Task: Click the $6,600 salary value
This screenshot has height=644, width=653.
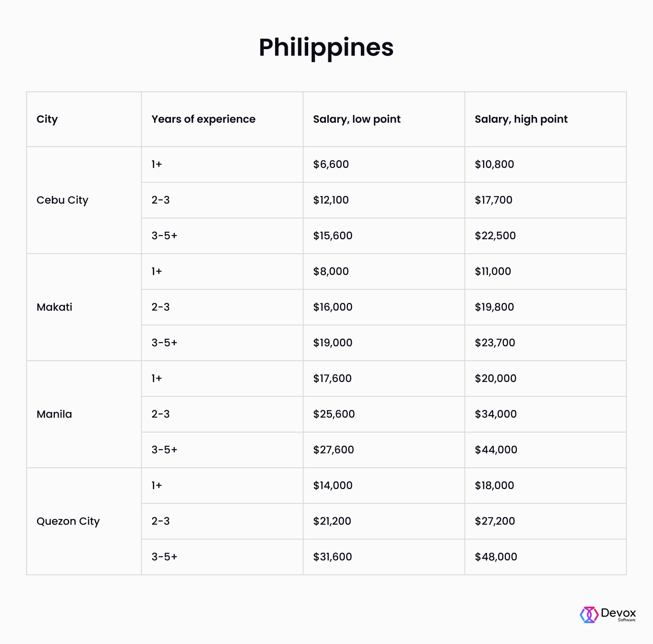Action: (331, 164)
